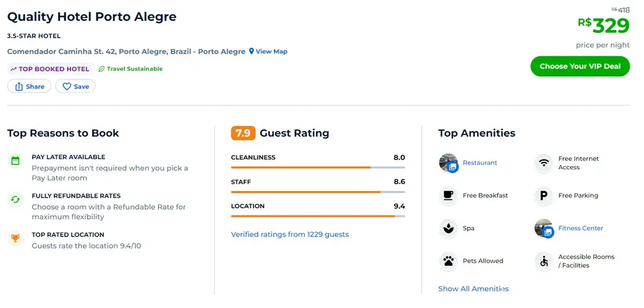Open View Map link
This screenshot has width=644, height=308.
pyautogui.click(x=268, y=51)
